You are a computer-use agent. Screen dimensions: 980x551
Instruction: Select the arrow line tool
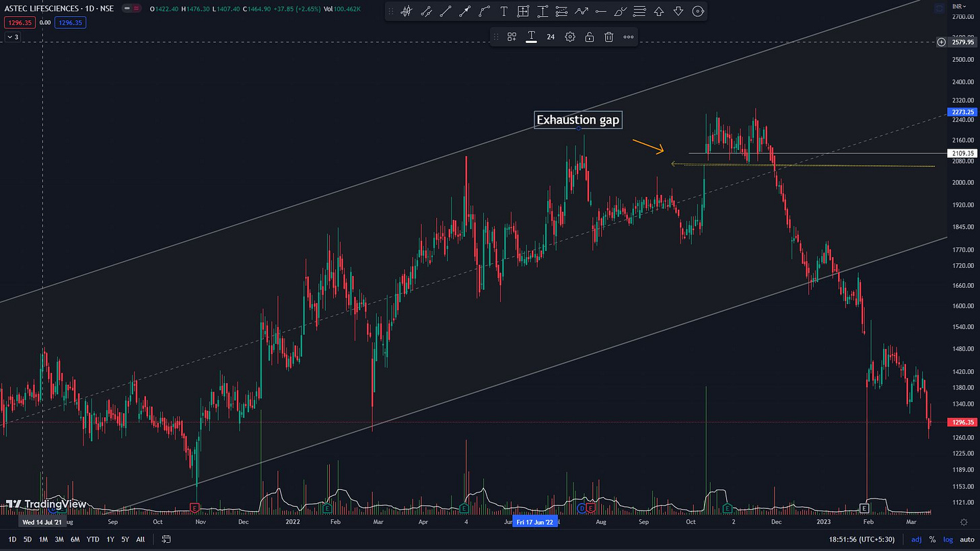pyautogui.click(x=464, y=11)
